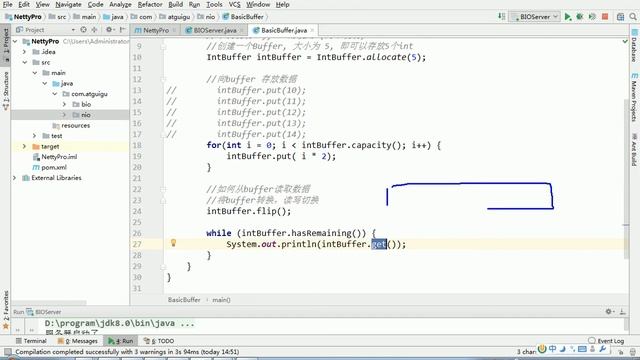
Task: Expand the .idea folder
Action: (x=24, y=52)
